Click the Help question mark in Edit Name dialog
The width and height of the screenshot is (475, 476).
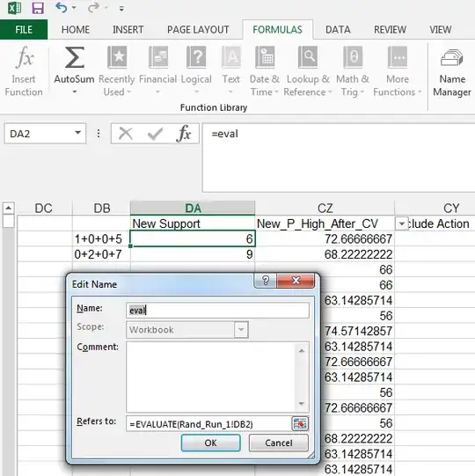[x=266, y=280]
